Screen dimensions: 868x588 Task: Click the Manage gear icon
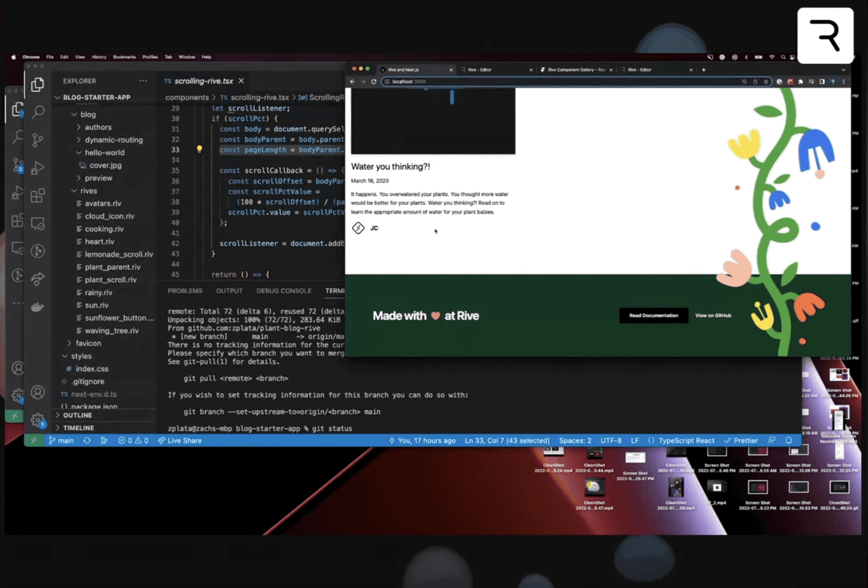click(x=38, y=420)
